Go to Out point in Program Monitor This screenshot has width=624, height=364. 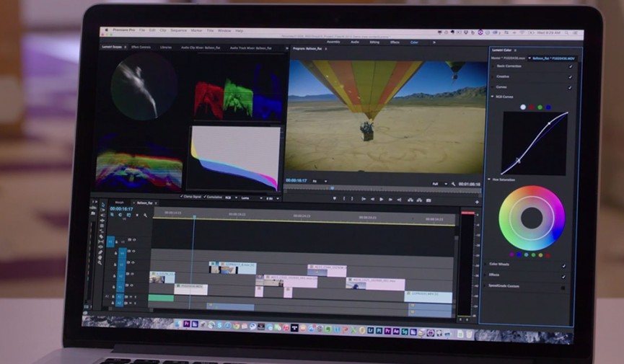(399, 200)
